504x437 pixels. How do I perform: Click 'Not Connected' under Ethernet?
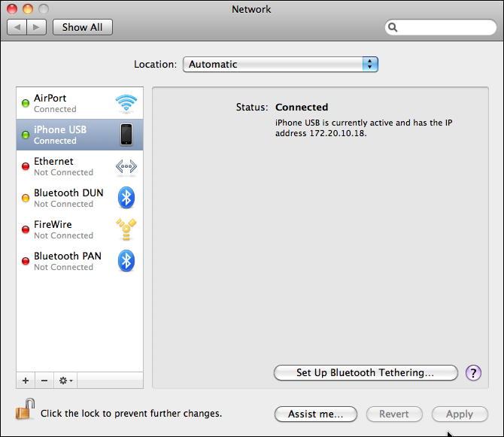coord(64,172)
